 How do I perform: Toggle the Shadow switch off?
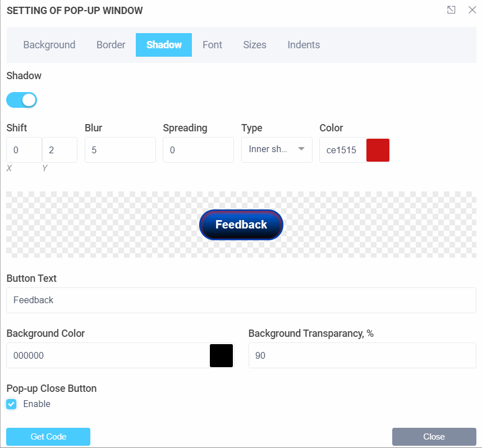click(x=22, y=100)
